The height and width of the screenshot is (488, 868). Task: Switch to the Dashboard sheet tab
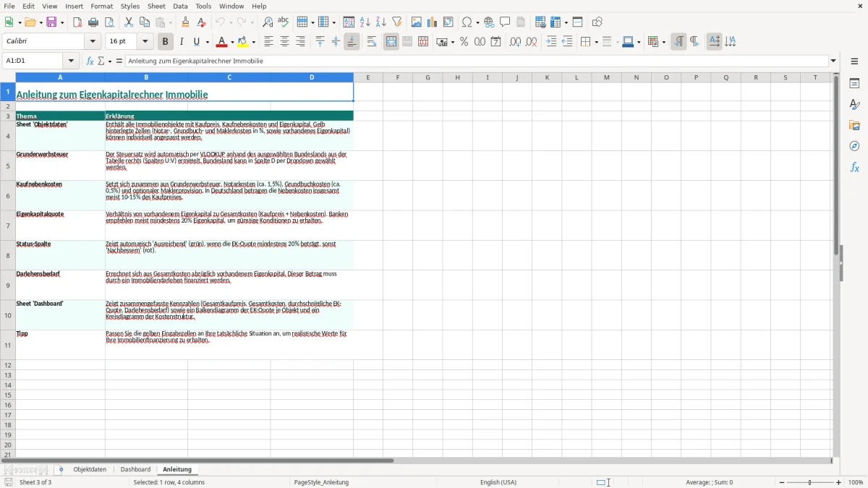pos(135,469)
